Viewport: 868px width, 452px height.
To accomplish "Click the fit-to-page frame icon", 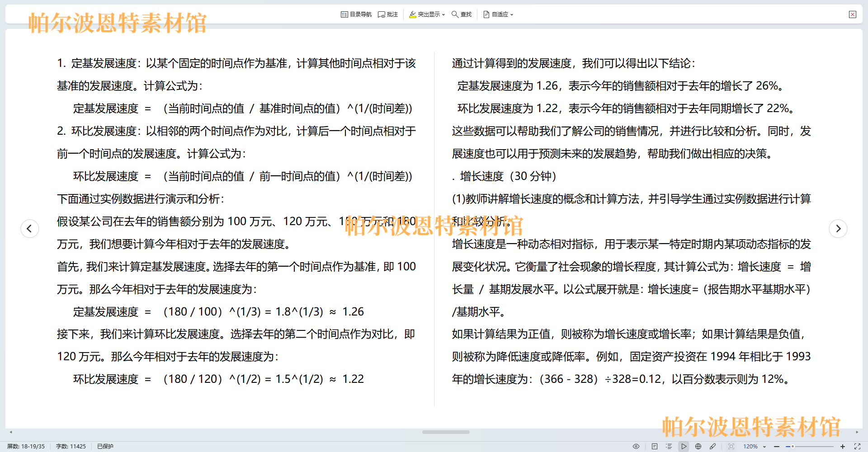I will pyautogui.click(x=731, y=446).
